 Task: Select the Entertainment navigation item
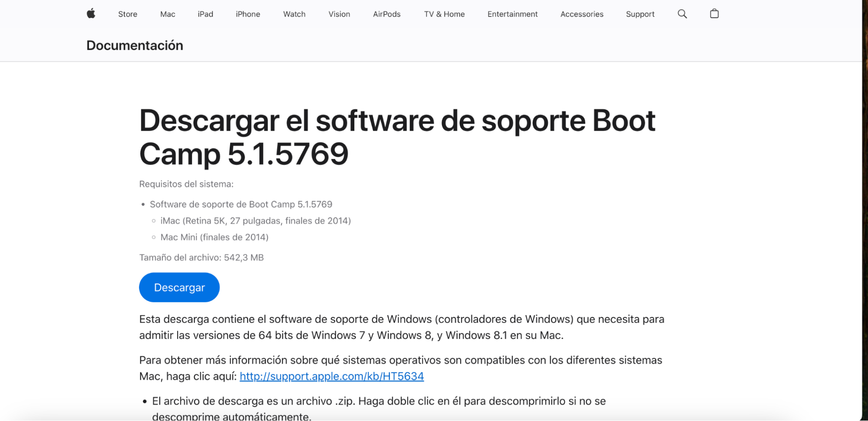512,14
